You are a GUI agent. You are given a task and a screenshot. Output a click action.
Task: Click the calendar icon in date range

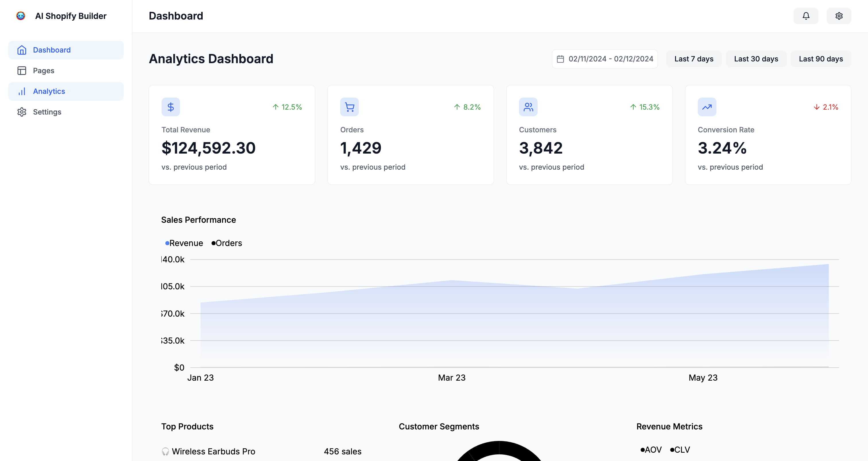tap(560, 59)
